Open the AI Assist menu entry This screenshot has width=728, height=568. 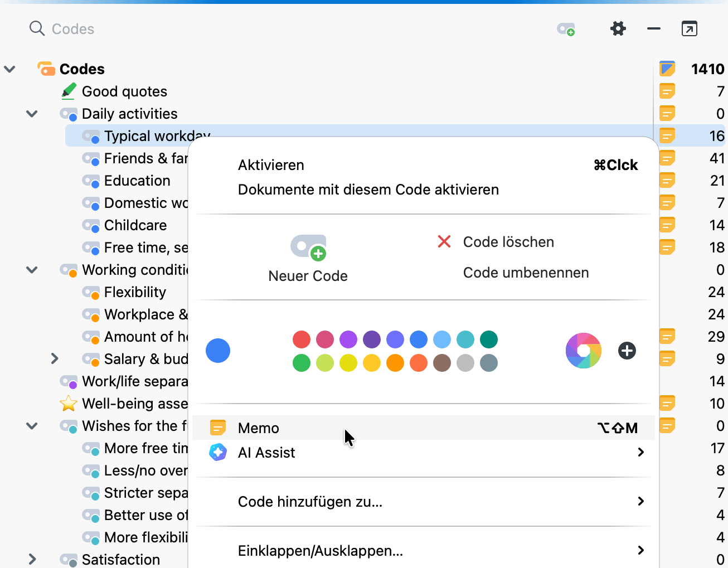click(423, 452)
